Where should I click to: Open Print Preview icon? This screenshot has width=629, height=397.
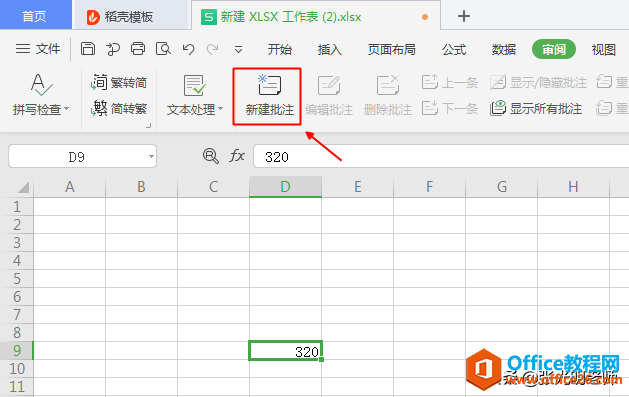pyautogui.click(x=163, y=49)
